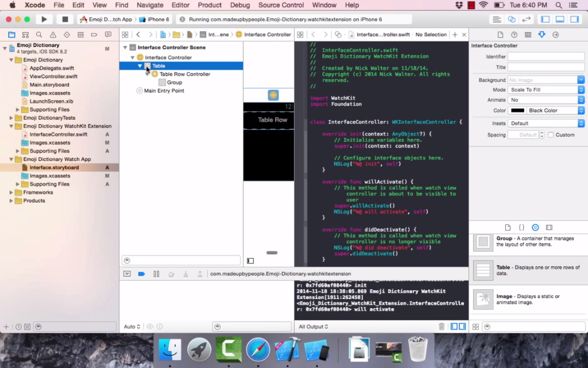Image resolution: width=588 pixels, height=368 pixels.
Task: Toggle breakpoints in the debug bar
Action: [141, 274]
